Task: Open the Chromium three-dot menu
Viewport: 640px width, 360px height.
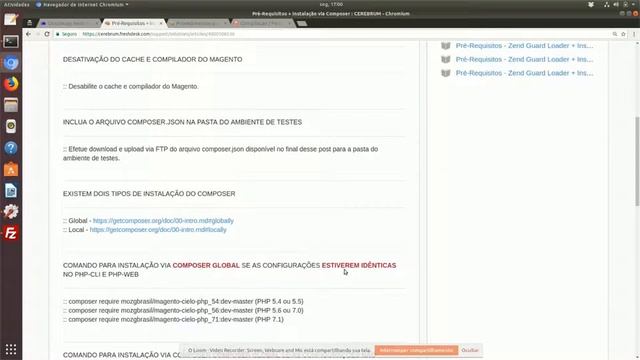Action: click(634, 34)
